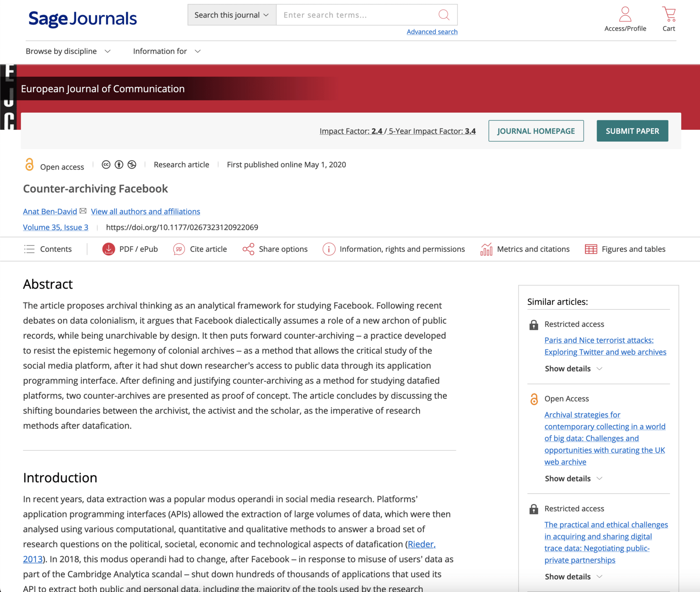Click the 5-Year Impact Factor 3.4 link
The height and width of the screenshot is (592, 700).
pyautogui.click(x=432, y=131)
